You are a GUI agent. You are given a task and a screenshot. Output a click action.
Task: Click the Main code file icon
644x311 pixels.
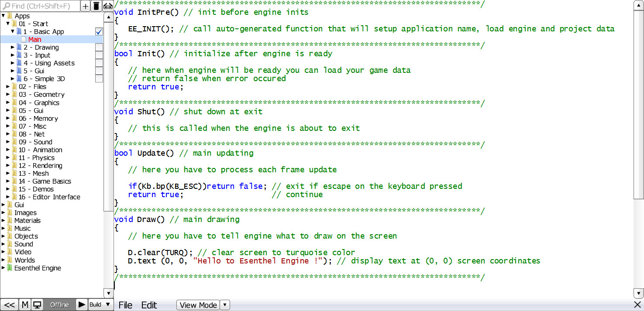point(24,40)
